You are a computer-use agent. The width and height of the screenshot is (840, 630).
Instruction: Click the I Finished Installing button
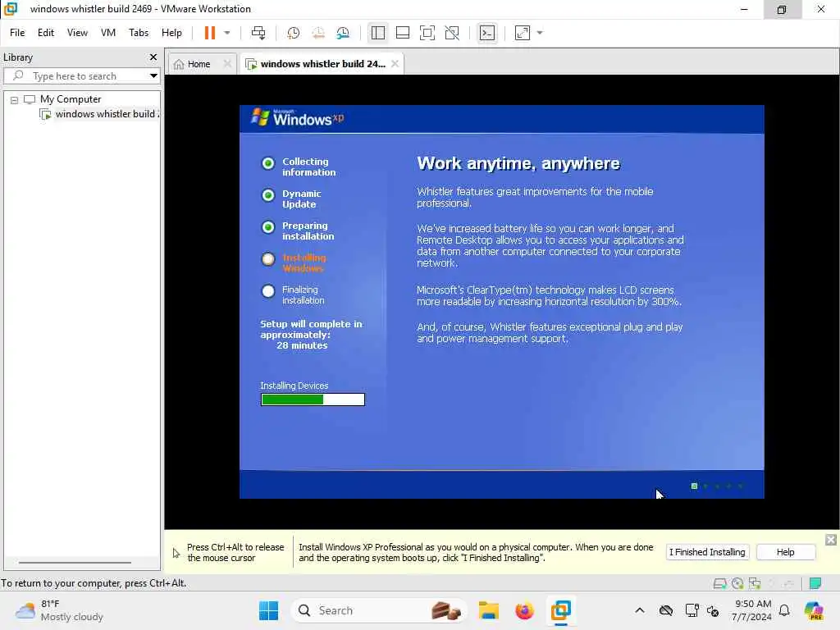[706, 552]
